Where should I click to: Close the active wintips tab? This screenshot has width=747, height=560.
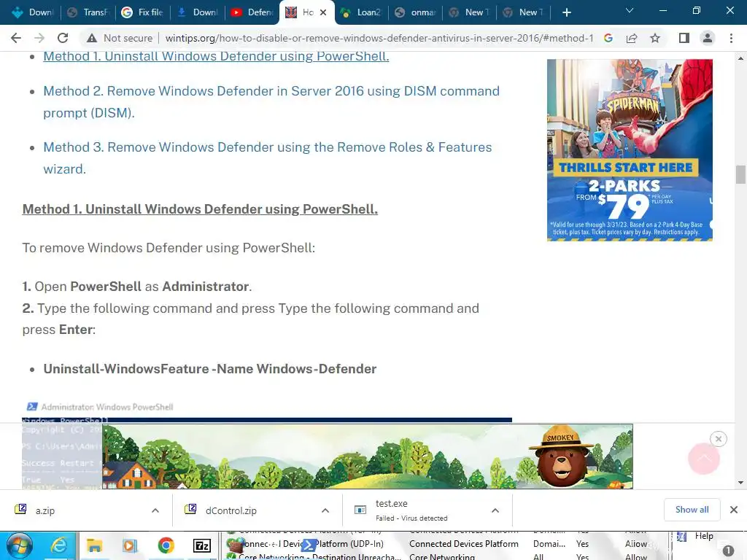tap(323, 12)
